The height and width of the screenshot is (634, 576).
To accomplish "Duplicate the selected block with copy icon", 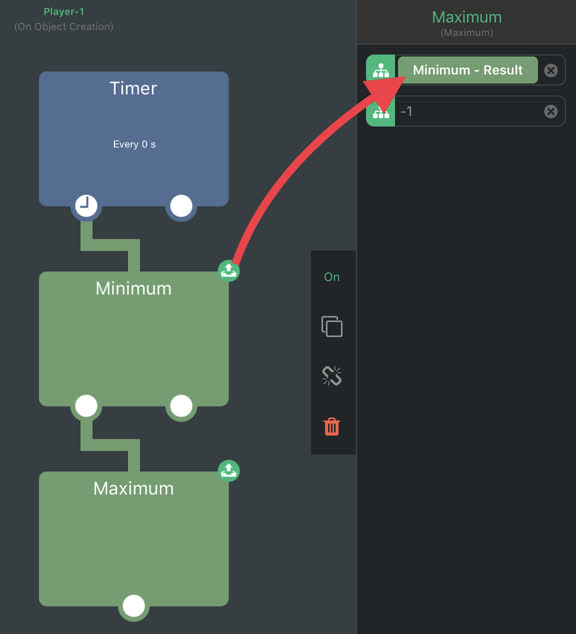I will click(332, 326).
